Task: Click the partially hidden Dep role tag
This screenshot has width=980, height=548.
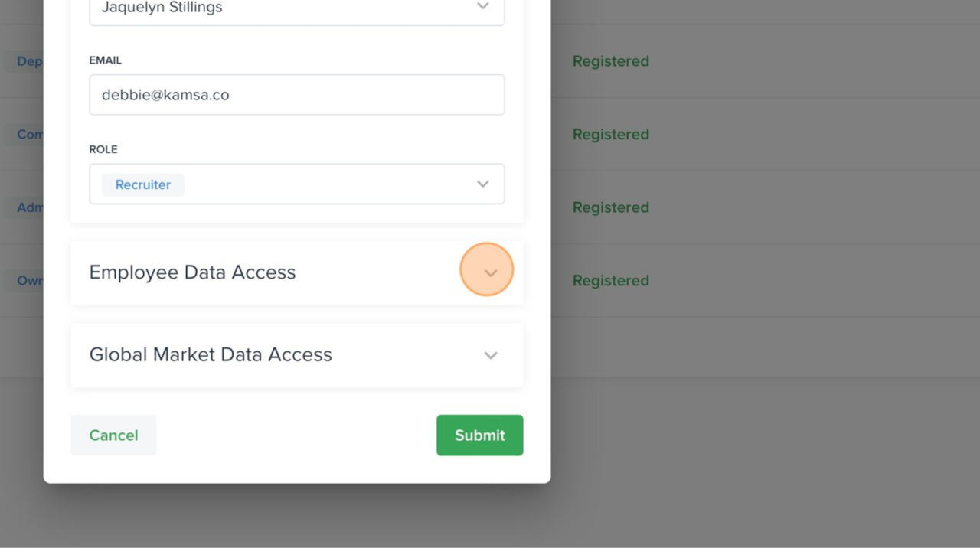Action: coord(29,61)
